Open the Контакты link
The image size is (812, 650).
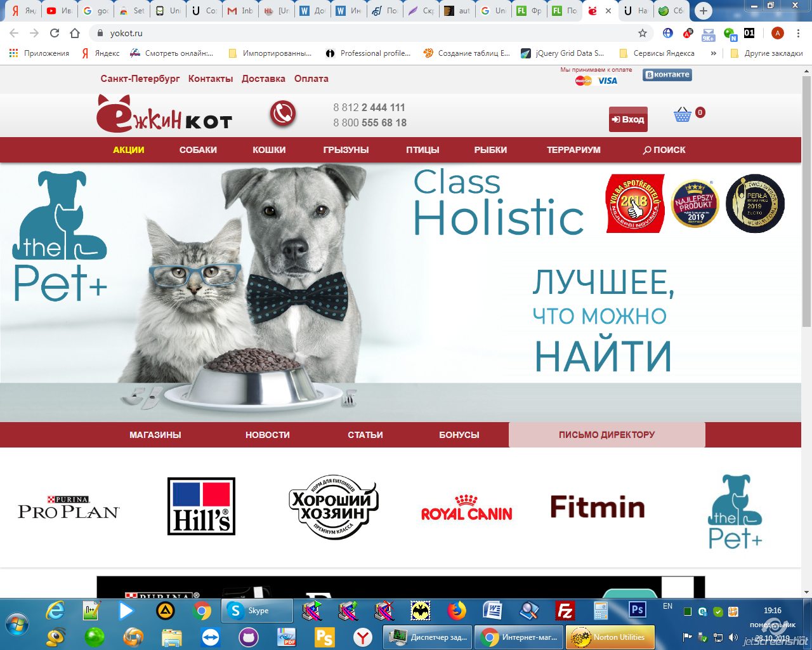pyautogui.click(x=211, y=79)
